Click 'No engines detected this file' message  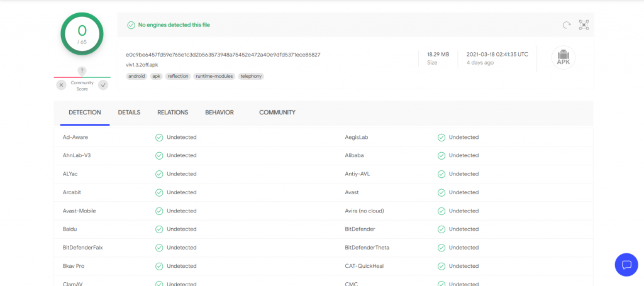pyautogui.click(x=174, y=25)
